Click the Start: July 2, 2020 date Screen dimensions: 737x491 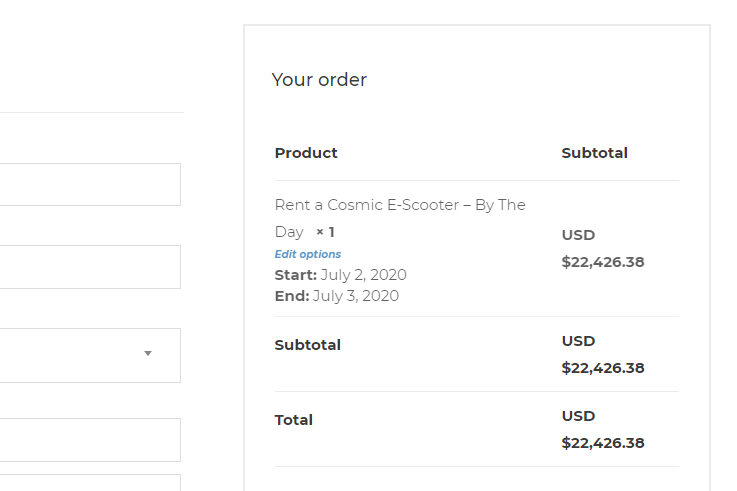[340, 275]
